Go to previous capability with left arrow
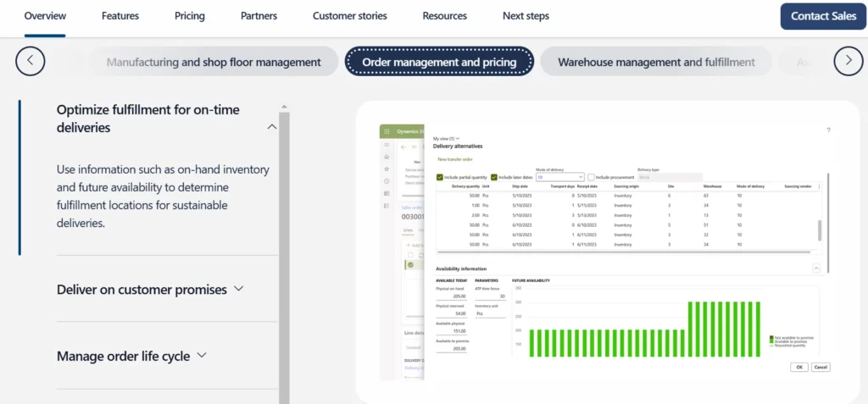The width and height of the screenshot is (868, 404). point(30,61)
